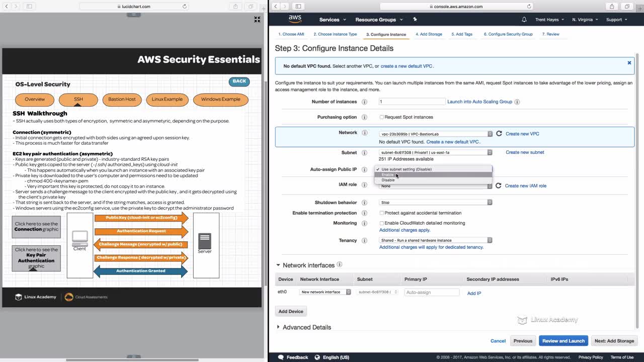Open the Shutdown behavior dropdown
This screenshot has height=362, width=644.
(x=436, y=203)
